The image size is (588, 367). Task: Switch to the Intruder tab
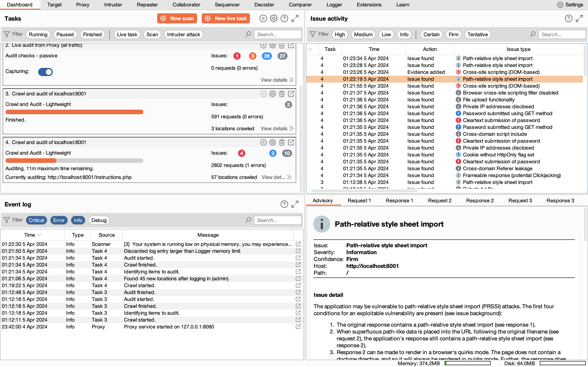pyautogui.click(x=113, y=5)
